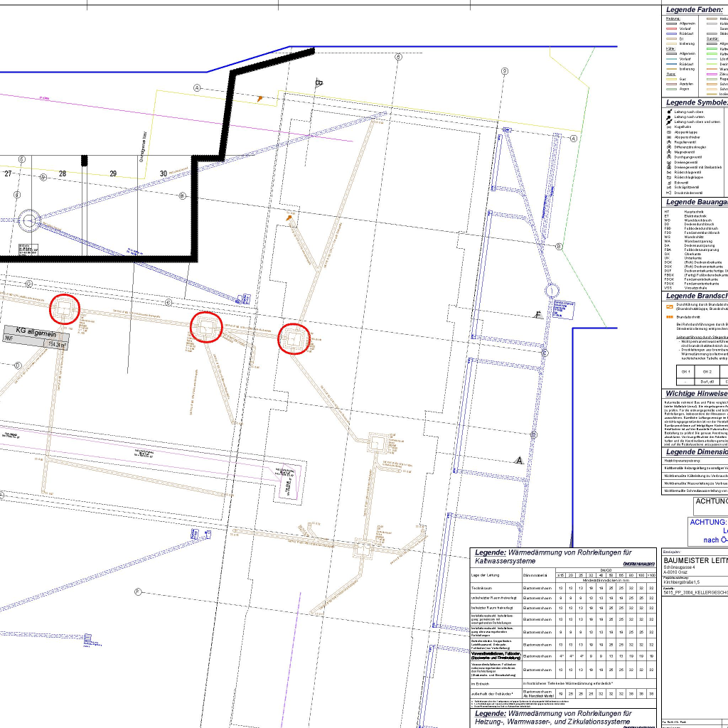Click the Kugelhahn symbol in the legend
Screen dimensions: 728x728
pyautogui.click(x=668, y=127)
